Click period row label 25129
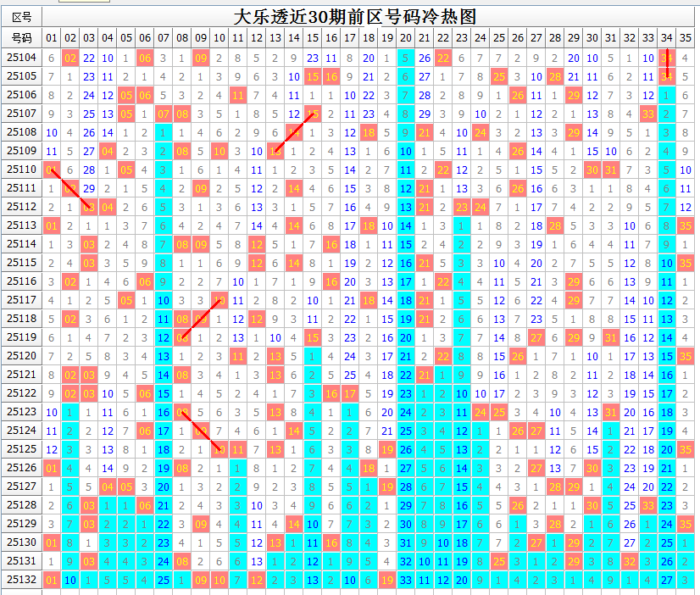 21,524
